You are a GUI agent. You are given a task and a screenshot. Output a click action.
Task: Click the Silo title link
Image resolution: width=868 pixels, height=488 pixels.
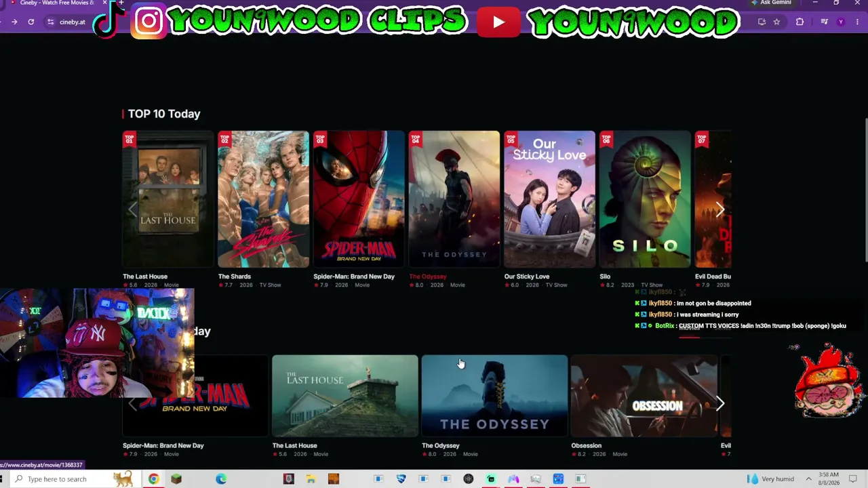[605, 277]
